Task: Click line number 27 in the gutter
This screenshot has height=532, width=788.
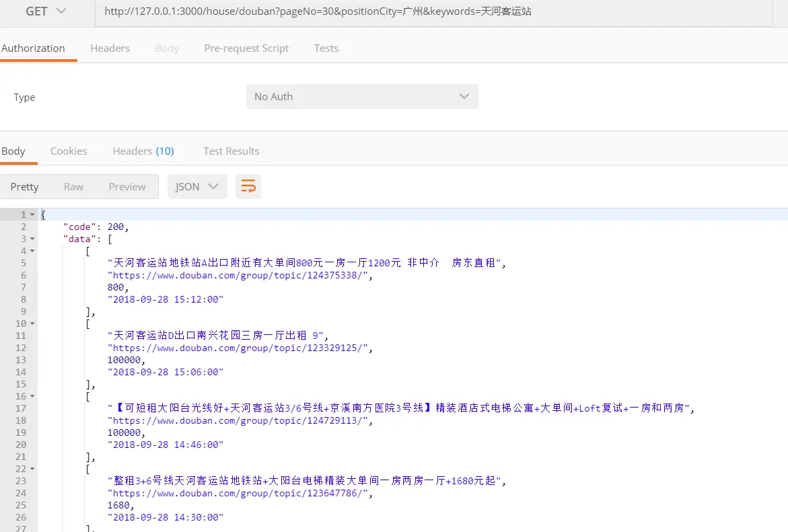Action: point(21,529)
